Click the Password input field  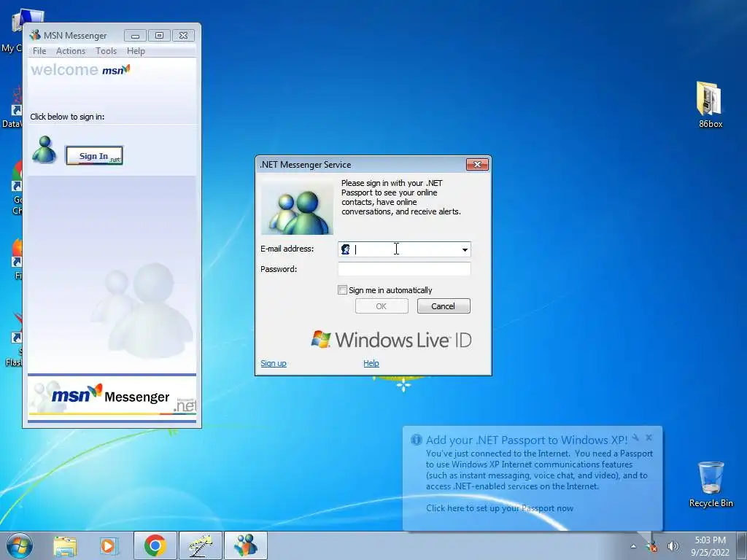[x=404, y=269]
